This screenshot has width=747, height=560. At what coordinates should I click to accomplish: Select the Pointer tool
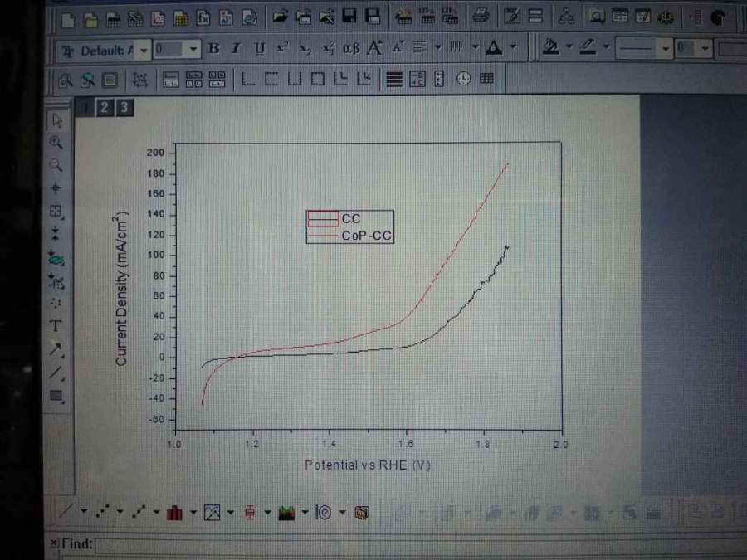(x=56, y=120)
